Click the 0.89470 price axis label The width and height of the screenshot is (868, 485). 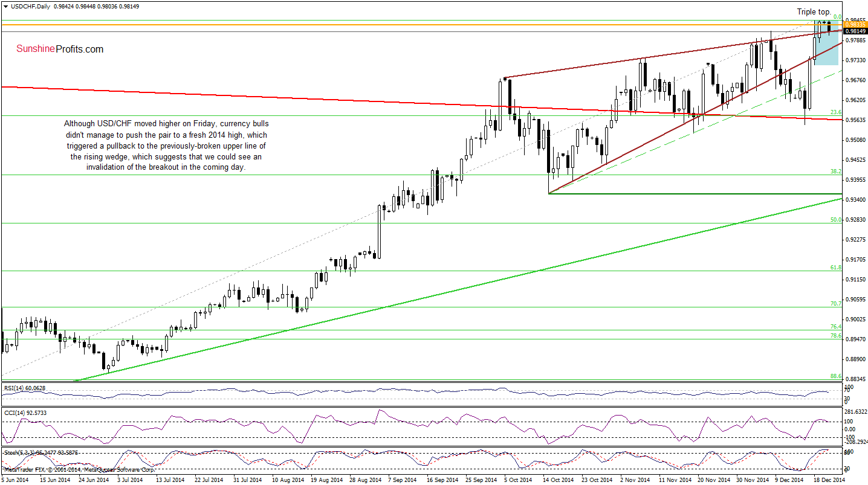856,339
